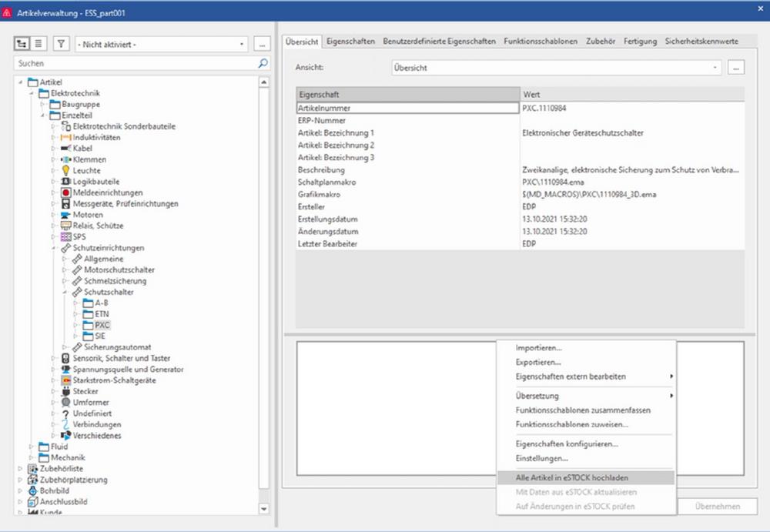Select the Kabel icon in tree
Image resolution: width=770 pixels, height=532 pixels.
click(65, 149)
